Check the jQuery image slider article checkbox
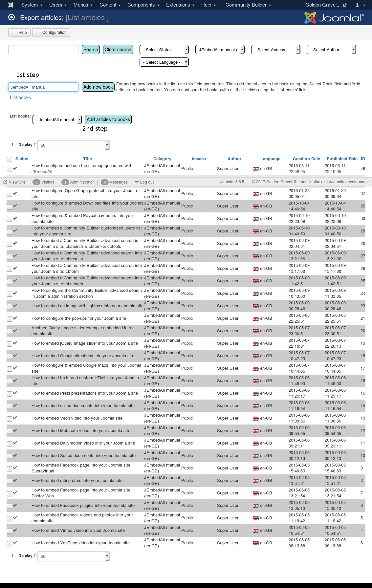372x588 pixels. tap(10, 344)
